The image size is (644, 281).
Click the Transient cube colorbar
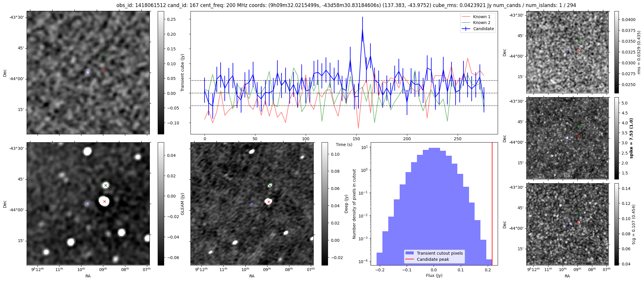click(161, 73)
